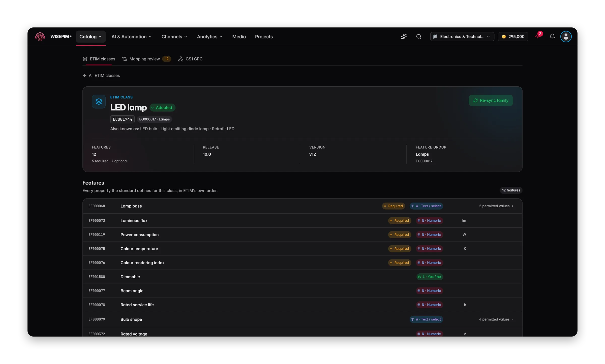605x364 pixels.
Task: Open the notifications bell
Action: [552, 37]
